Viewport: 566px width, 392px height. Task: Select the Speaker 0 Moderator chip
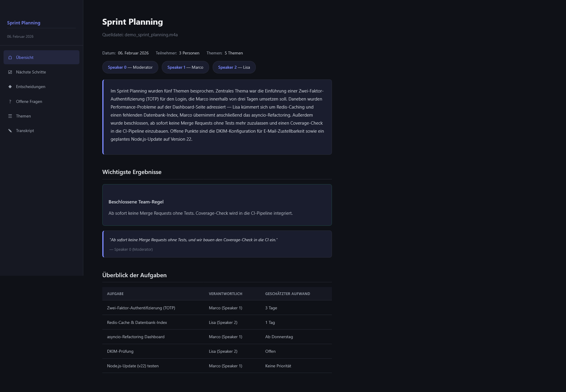pyautogui.click(x=130, y=67)
